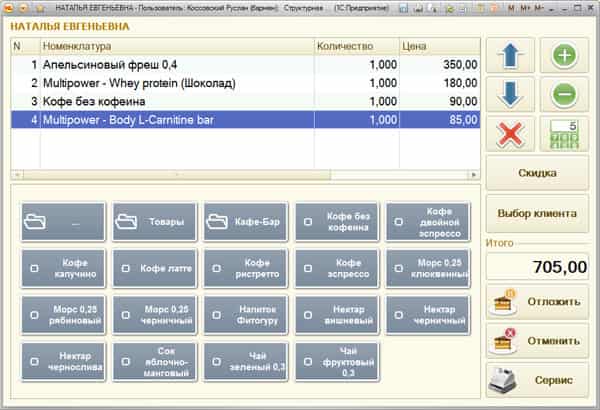Click the Отложить cake icon button
This screenshot has height=410, width=600.
tap(537, 302)
